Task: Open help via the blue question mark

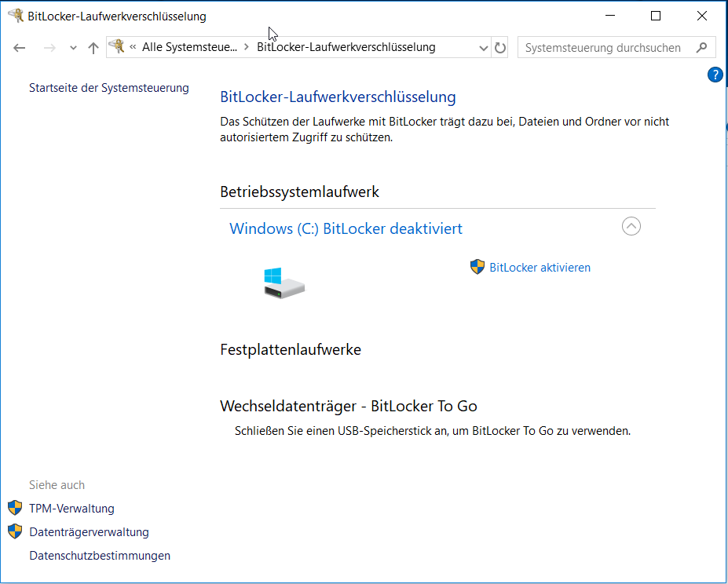Action: coord(715,75)
